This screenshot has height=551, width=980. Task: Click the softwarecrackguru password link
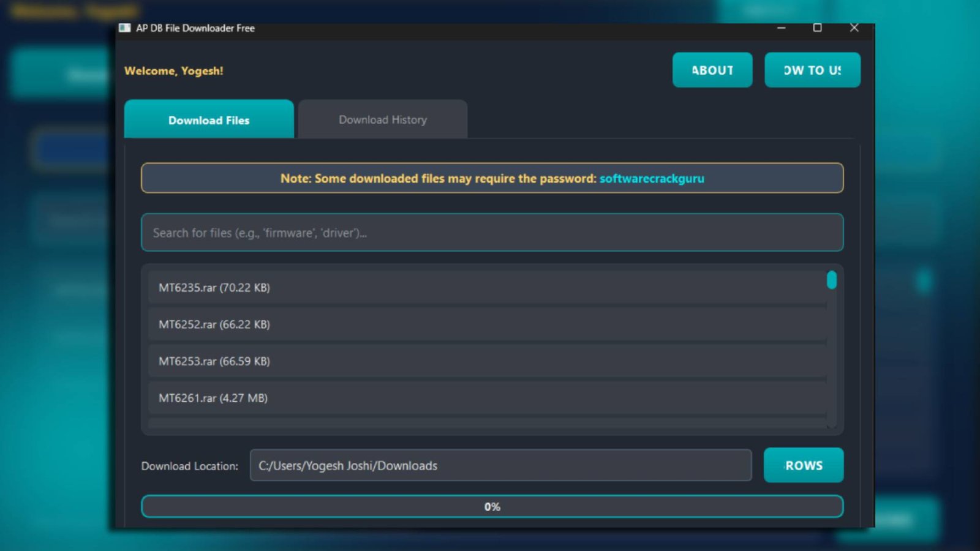[x=652, y=179]
